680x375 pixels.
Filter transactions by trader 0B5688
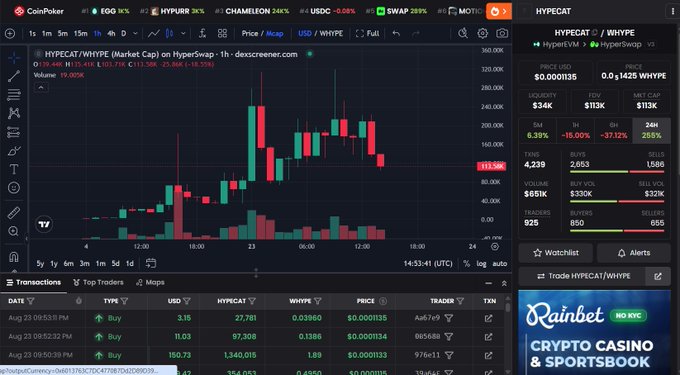pyautogui.click(x=449, y=336)
